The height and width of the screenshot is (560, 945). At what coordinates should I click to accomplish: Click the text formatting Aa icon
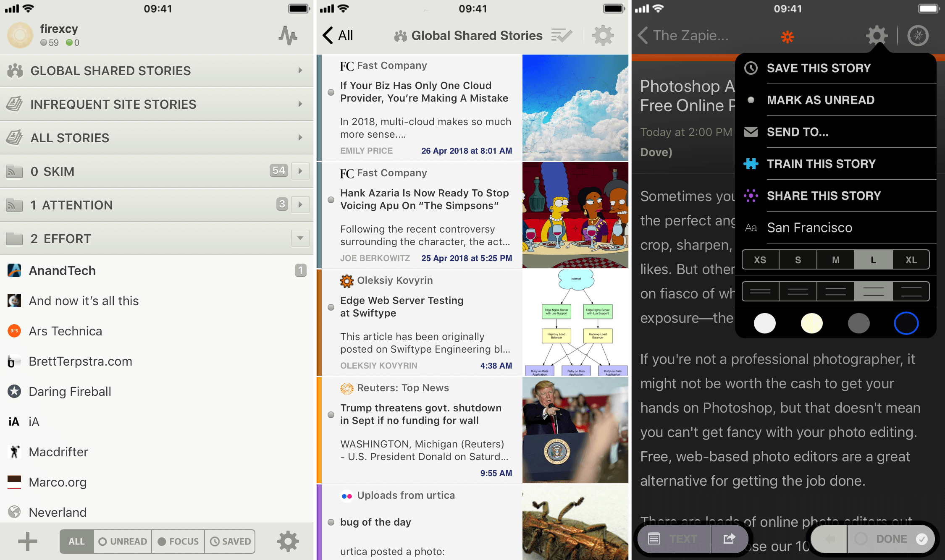point(751,228)
